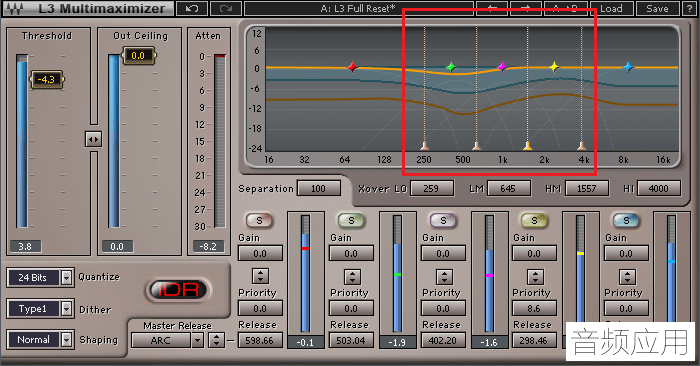Select the yellow high-mid band marker on the graph
Viewport: 700px width, 366px height.
[554, 67]
